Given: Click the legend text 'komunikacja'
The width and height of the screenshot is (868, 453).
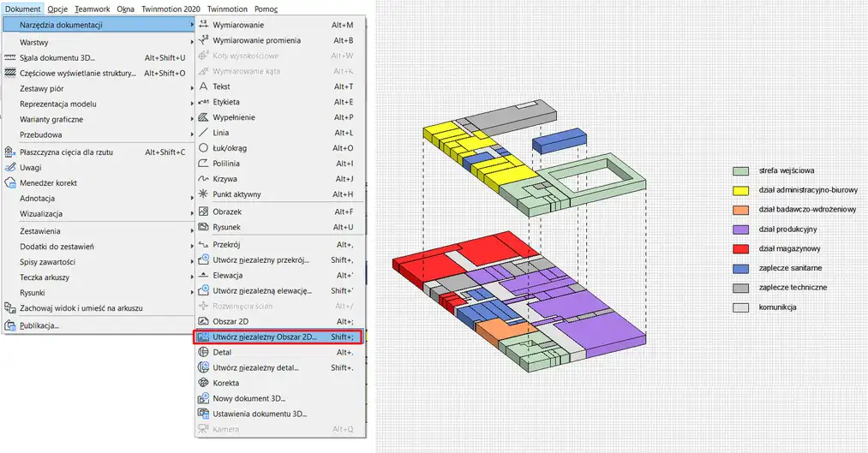Looking at the screenshot, I should pos(778,307).
